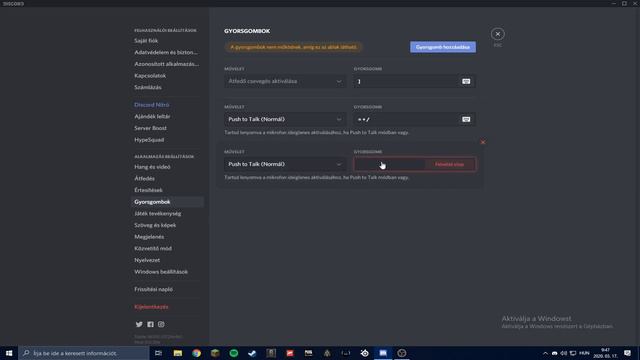Viewport: 640px width, 360px height.
Task: Click the HUN language indicator in the tray
Action: [584, 353]
